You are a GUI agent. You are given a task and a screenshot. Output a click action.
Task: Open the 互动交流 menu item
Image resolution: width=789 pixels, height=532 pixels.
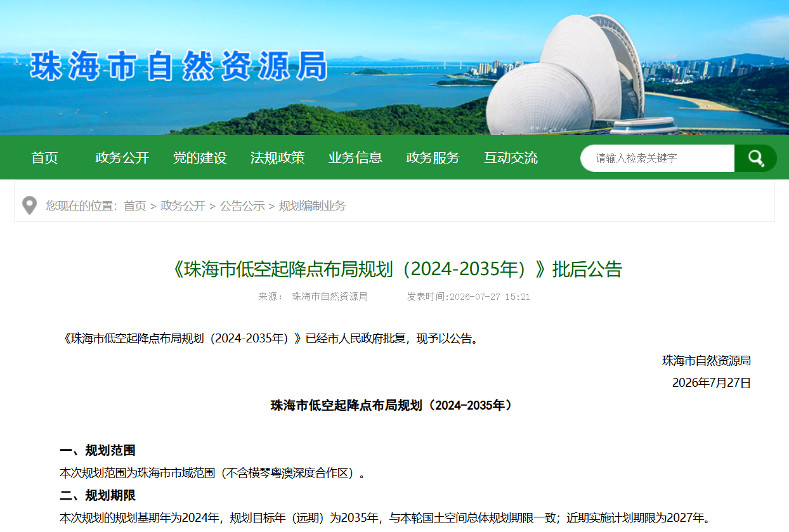(511, 158)
